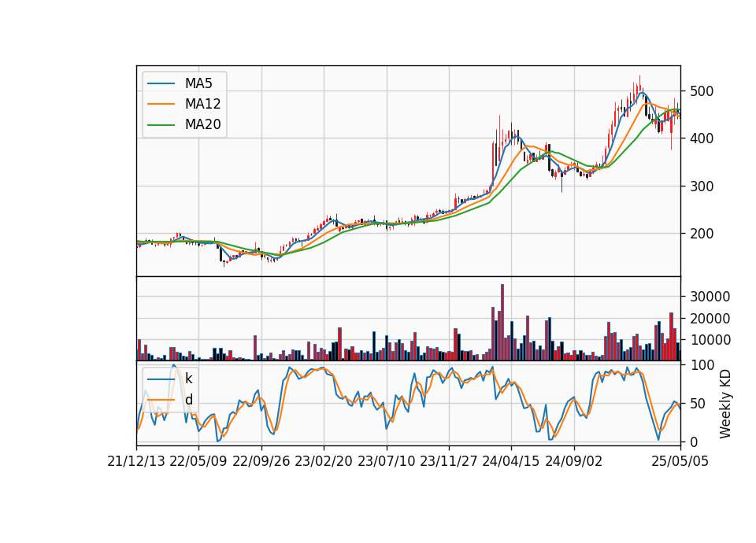
Task: Click the 50 tick on KD axis
Action: pos(698,404)
